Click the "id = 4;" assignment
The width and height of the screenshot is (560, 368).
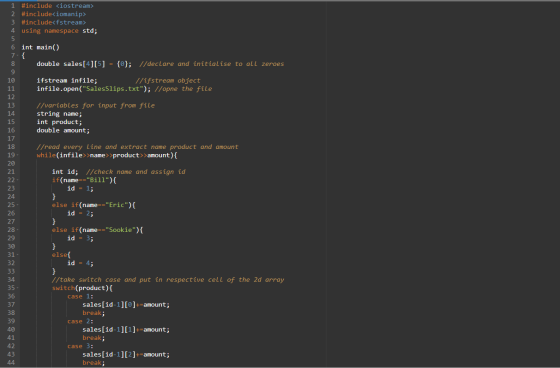80,263
